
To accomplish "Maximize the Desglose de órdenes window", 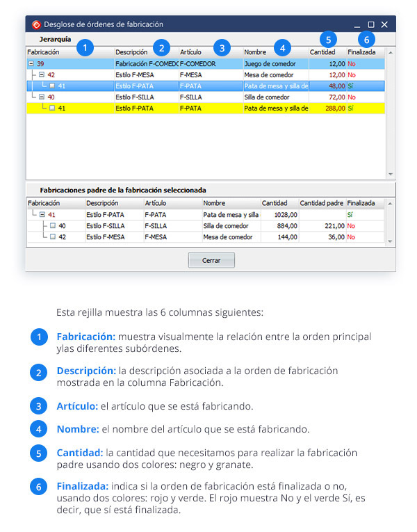I will click(371, 24).
